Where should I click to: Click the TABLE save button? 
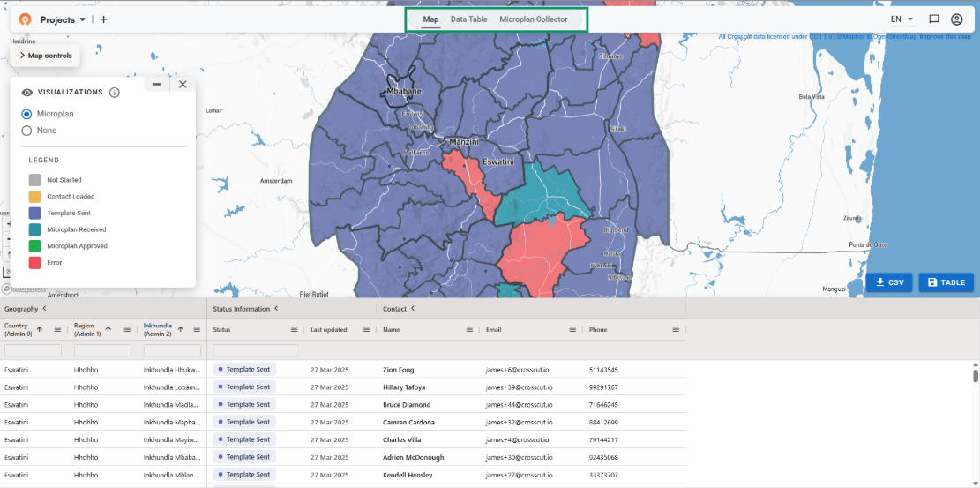946,282
